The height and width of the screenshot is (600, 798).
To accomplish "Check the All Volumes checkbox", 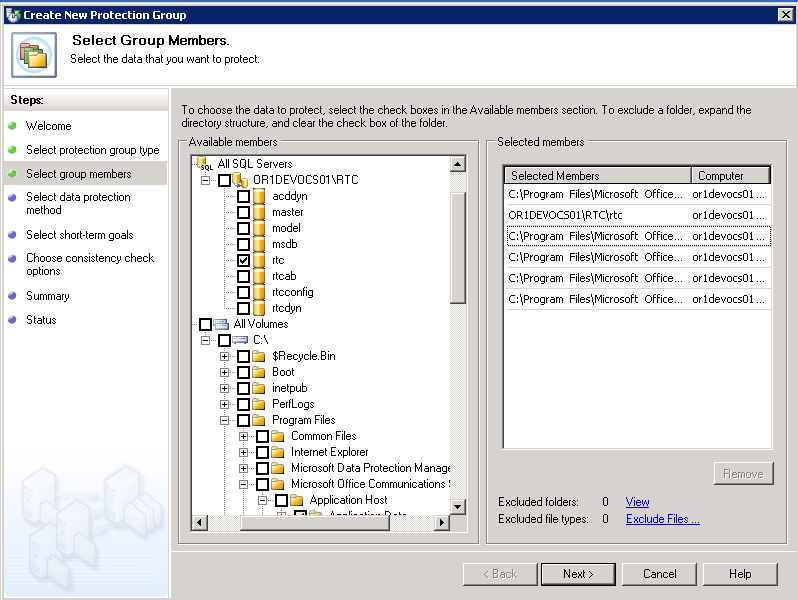I will point(206,324).
